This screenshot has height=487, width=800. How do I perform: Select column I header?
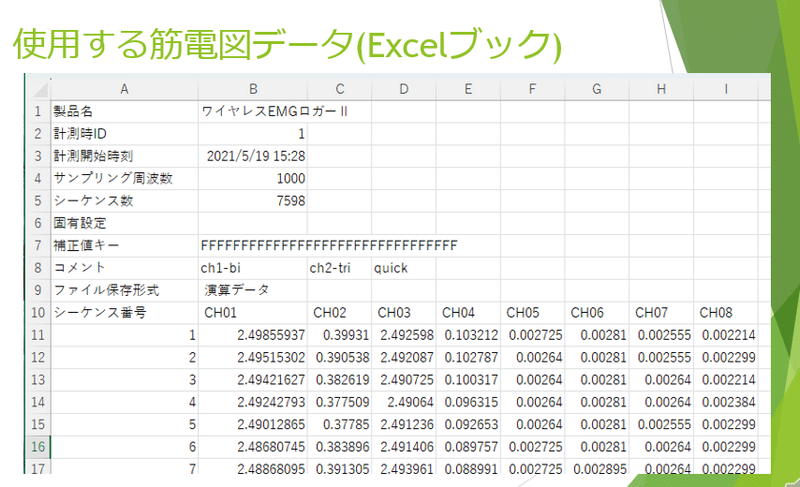pos(726,89)
